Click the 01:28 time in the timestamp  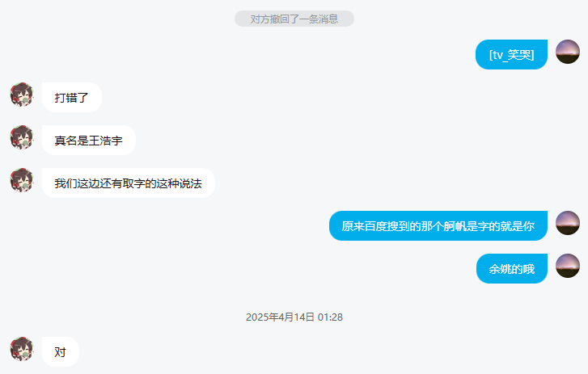click(330, 317)
